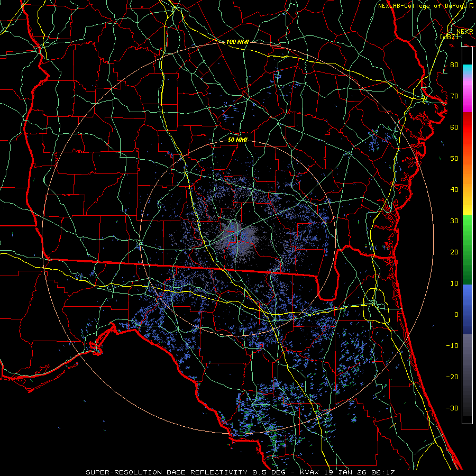Click the NEXR label above the dBZ unit
The image size is (476, 476).
[464, 32]
